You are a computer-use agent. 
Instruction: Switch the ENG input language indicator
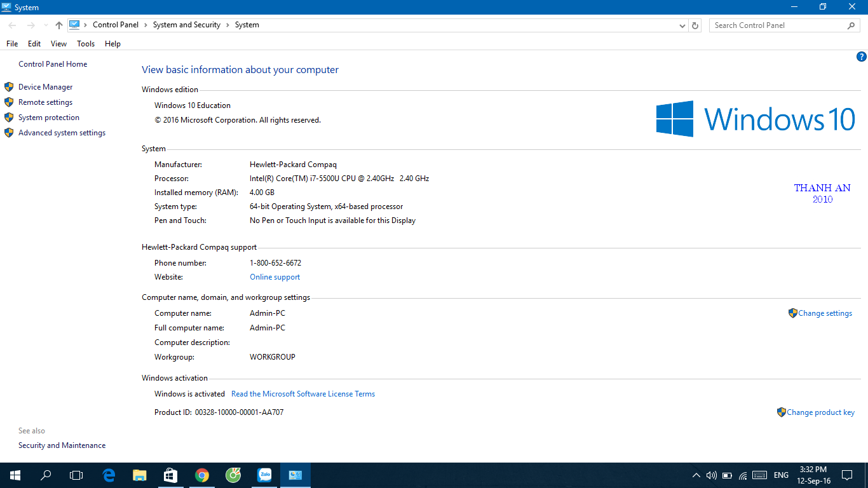(781, 475)
